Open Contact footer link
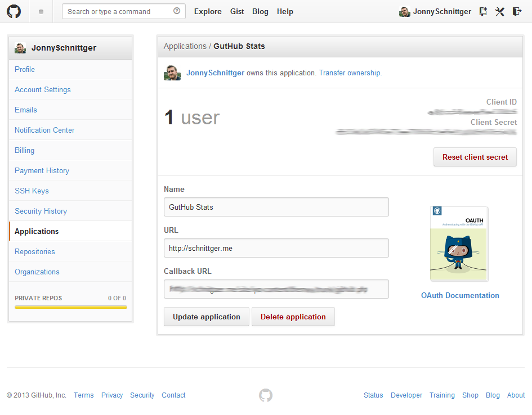This screenshot has width=532, height=415. (173, 395)
